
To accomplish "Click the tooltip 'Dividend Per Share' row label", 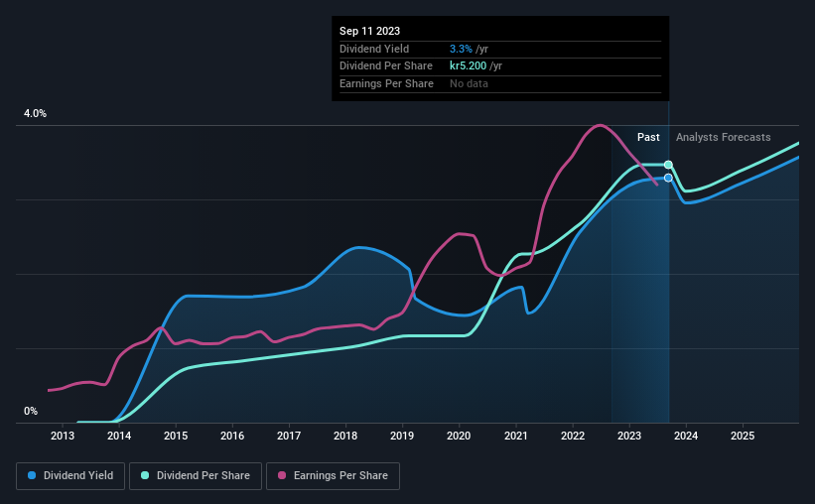I will pos(386,66).
